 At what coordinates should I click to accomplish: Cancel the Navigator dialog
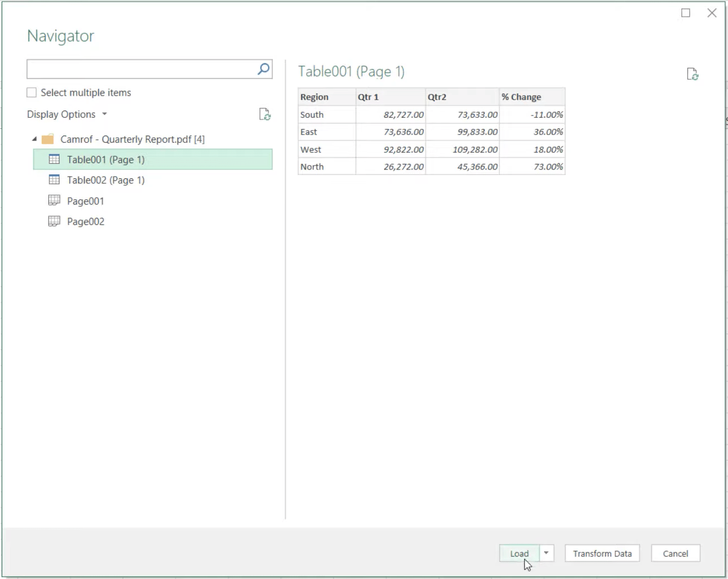tap(675, 553)
